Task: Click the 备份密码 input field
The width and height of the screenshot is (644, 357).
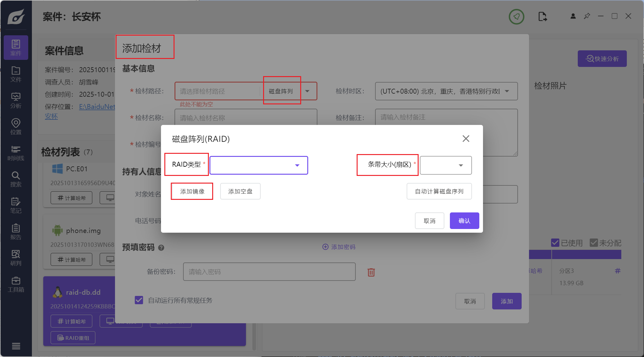Action: (269, 271)
